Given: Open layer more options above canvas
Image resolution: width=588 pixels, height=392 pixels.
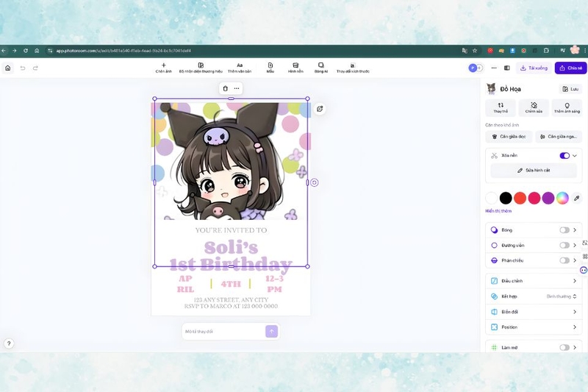Looking at the screenshot, I should coord(237,88).
